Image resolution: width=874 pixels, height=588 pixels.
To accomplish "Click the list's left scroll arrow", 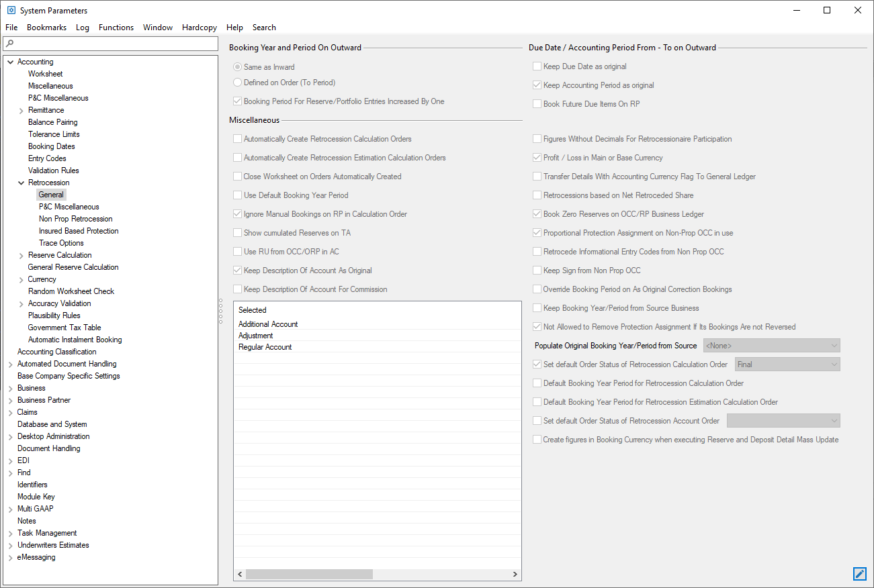I will pos(240,575).
